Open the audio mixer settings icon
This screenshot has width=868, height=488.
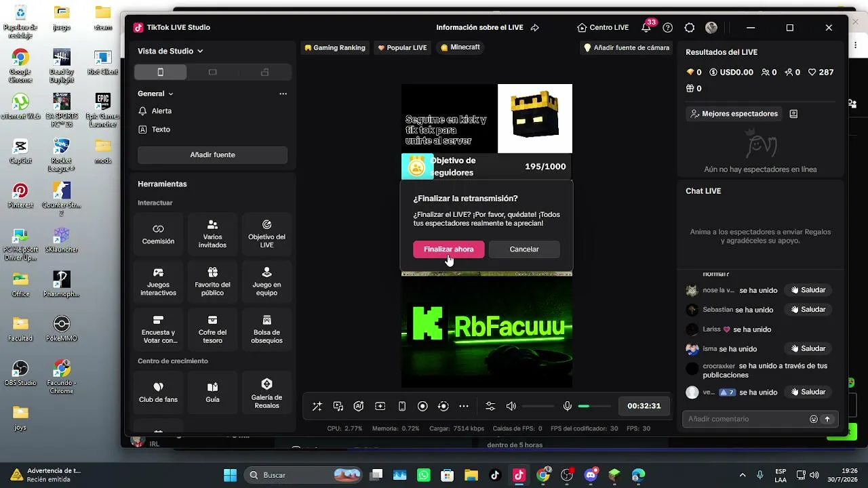click(490, 406)
